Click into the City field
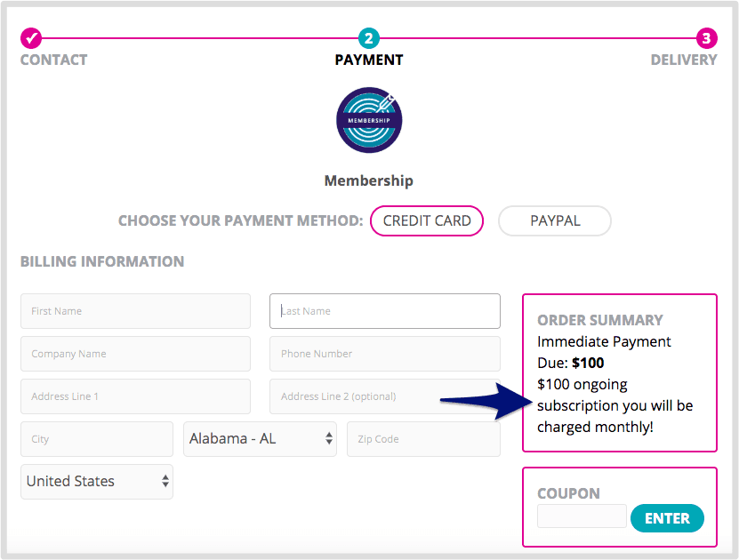 [x=96, y=438]
